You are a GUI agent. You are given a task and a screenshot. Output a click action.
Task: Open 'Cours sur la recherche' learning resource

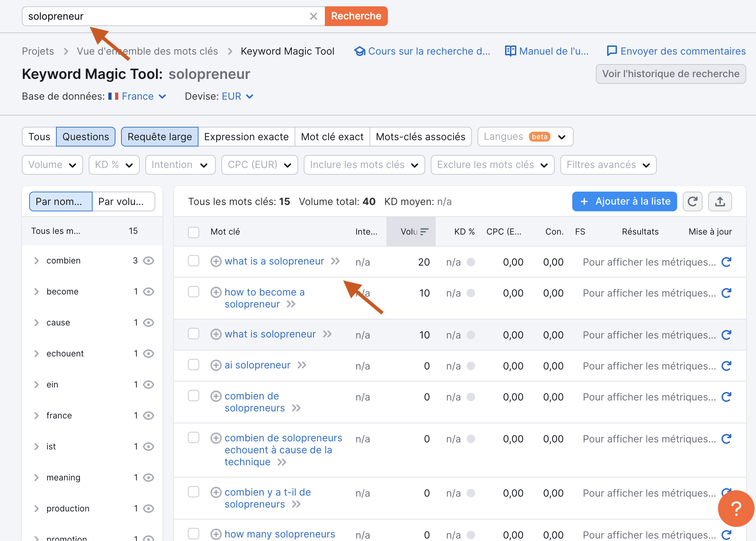click(422, 51)
